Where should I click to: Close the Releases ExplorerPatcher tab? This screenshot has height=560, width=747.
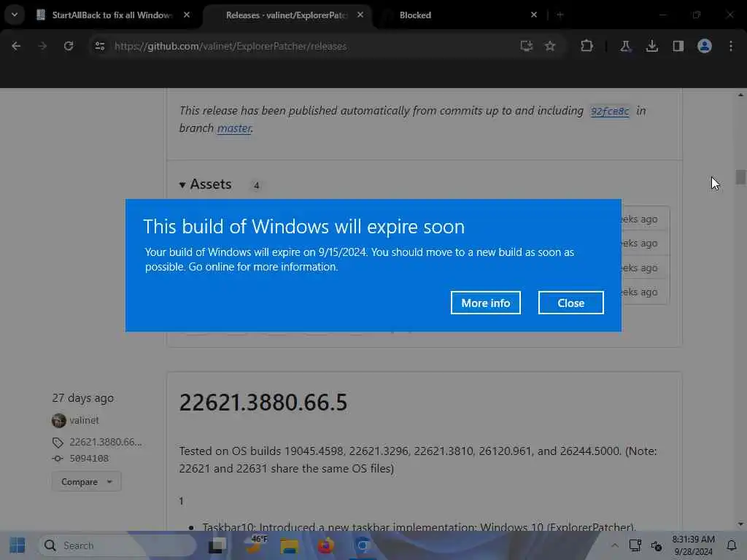pyautogui.click(x=360, y=15)
